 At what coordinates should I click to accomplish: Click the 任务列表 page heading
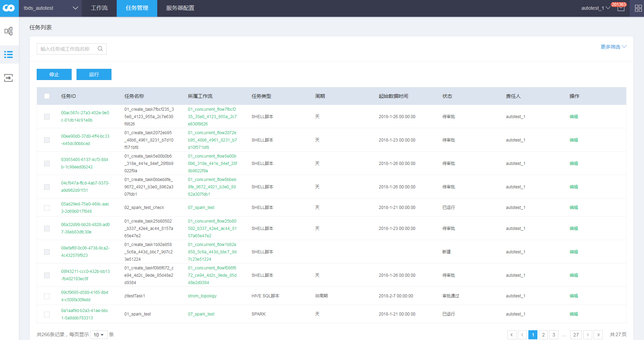click(x=41, y=27)
